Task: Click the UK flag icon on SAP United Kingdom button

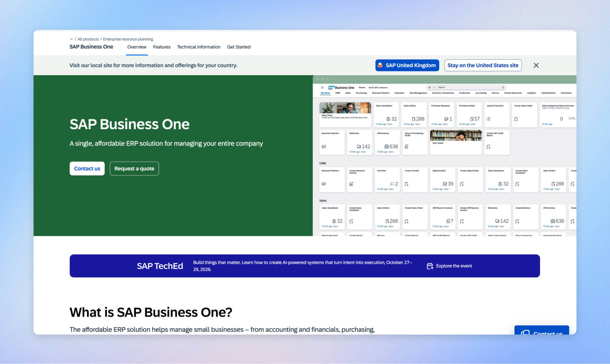Action: click(380, 65)
